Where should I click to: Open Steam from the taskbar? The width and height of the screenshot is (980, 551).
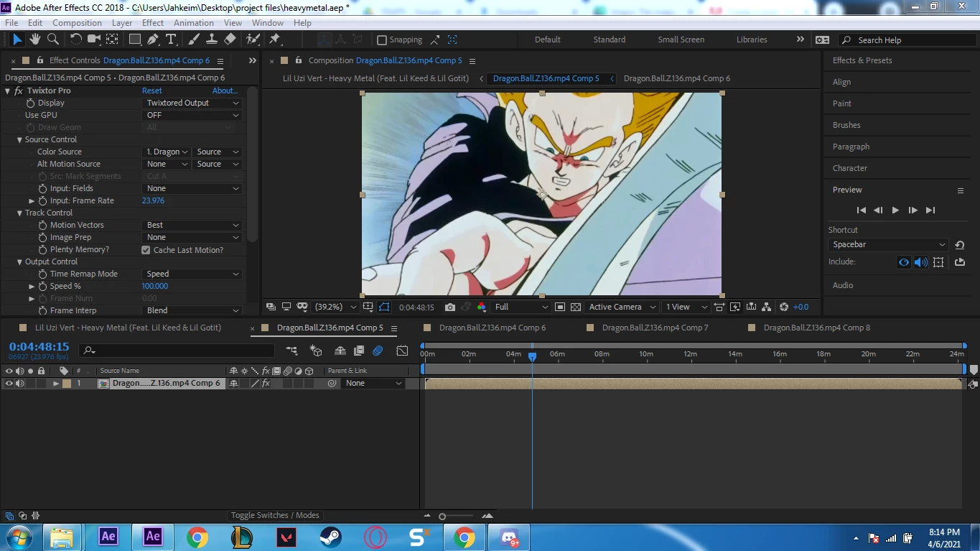[330, 537]
